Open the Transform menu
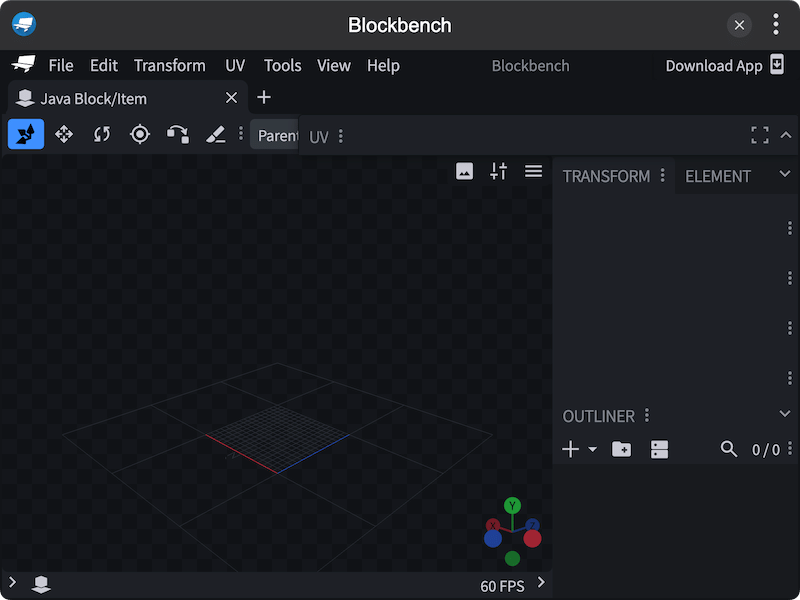 pyautogui.click(x=170, y=65)
